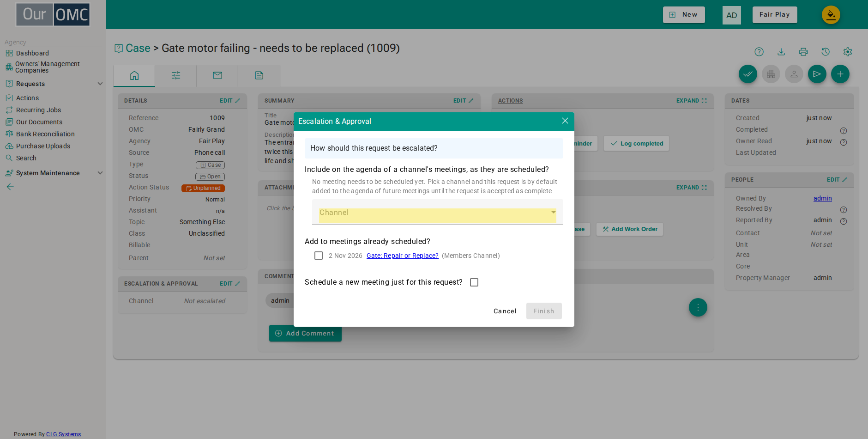Viewport: 868px width, 439px height.
Task: Open the Channel dropdown
Action: pyautogui.click(x=438, y=213)
